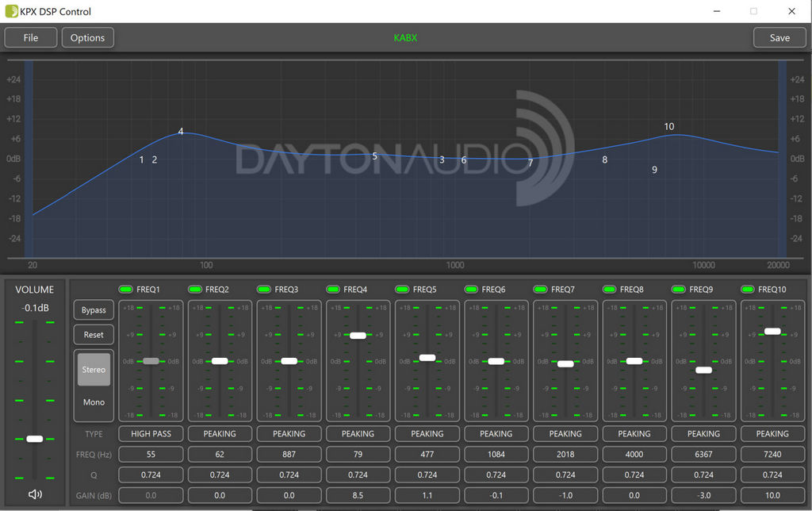Select the FREQ9 gain field showing -3.0
This screenshot has height=511, width=812.
(x=704, y=495)
